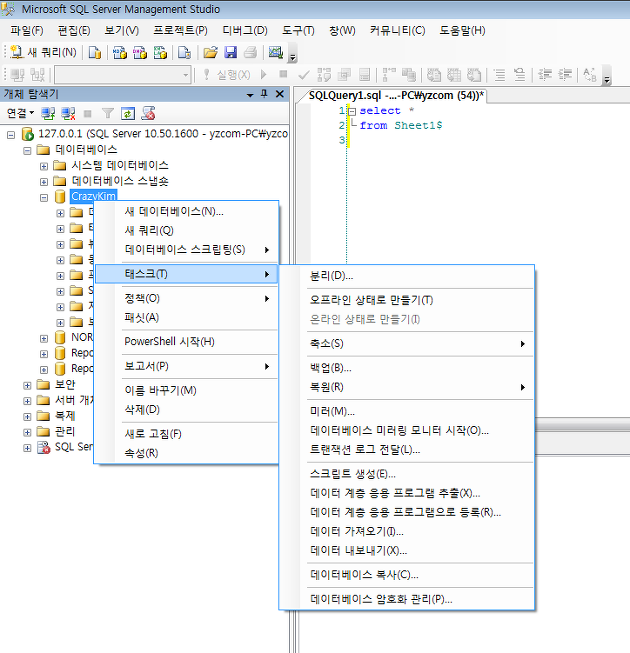
Task: Choose 새 쿼리(Q) in the context menu
Action: [187, 230]
